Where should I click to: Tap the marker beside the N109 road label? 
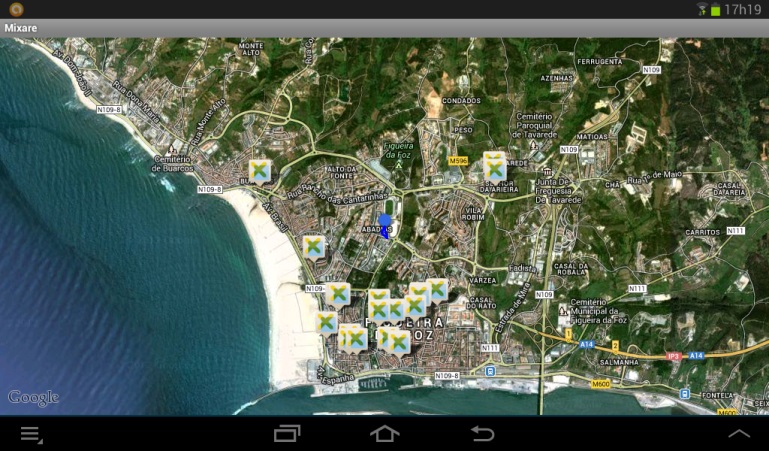[339, 293]
